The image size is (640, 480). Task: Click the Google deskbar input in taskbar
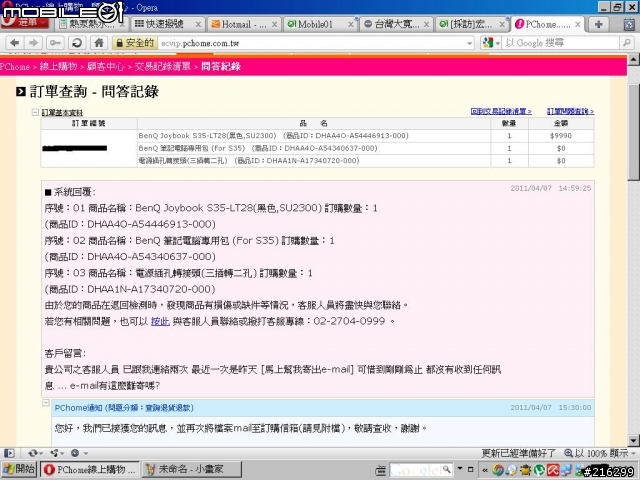pyautogui.click(x=415, y=470)
